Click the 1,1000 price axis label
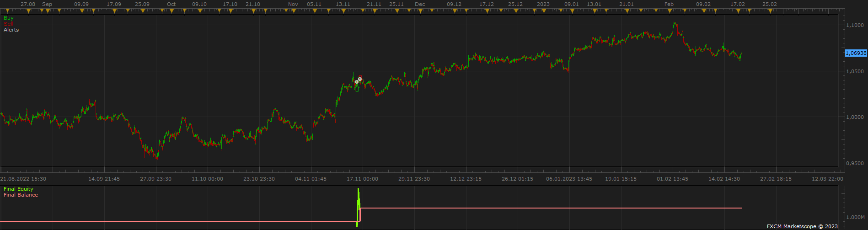This screenshot has width=868, height=230. pos(855,25)
